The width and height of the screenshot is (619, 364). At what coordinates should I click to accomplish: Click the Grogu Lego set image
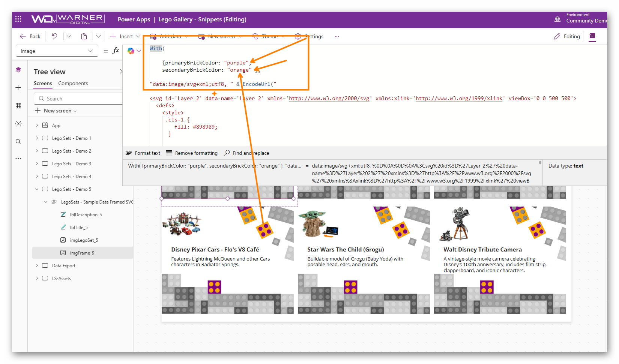318,224
